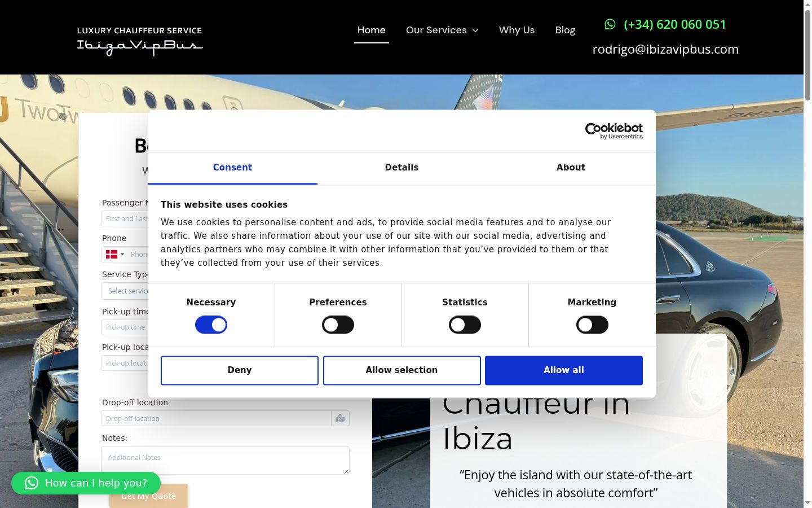
Task: Click the map icon in Drop-off location
Action: 340,418
